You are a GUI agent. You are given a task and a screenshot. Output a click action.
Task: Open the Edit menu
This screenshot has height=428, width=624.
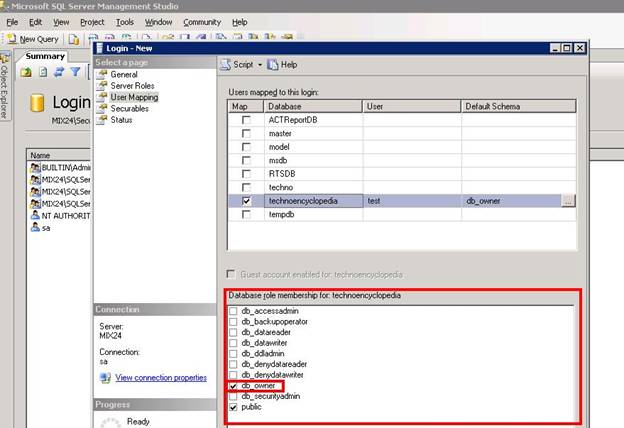pos(35,22)
